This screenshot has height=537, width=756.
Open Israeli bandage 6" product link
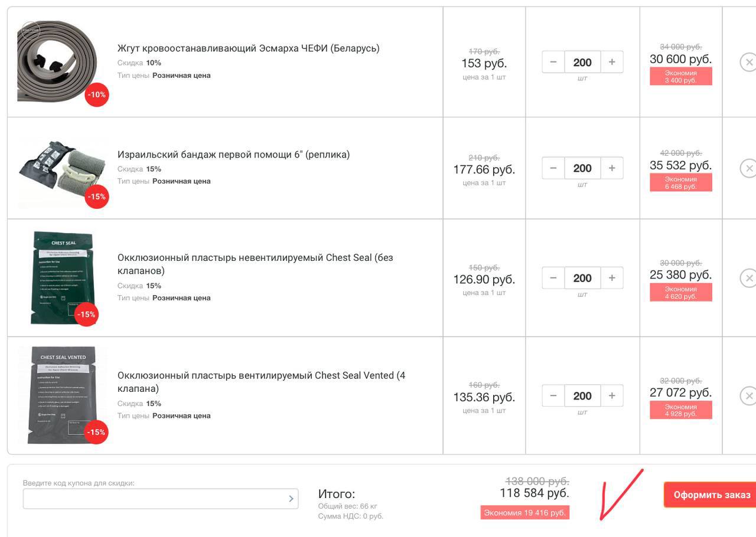coord(233,155)
